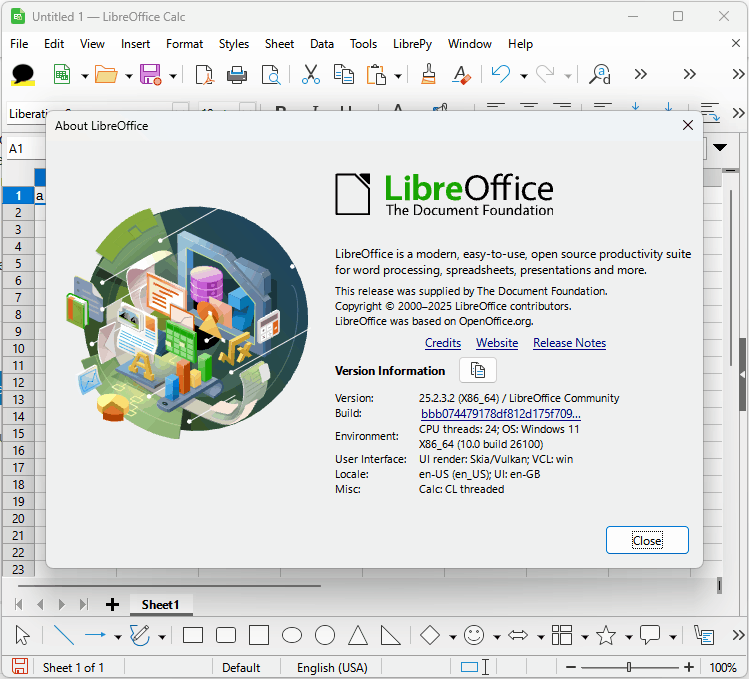Viewport: 749px width, 679px height.
Task: Open the Release Notes link
Action: click(x=569, y=343)
